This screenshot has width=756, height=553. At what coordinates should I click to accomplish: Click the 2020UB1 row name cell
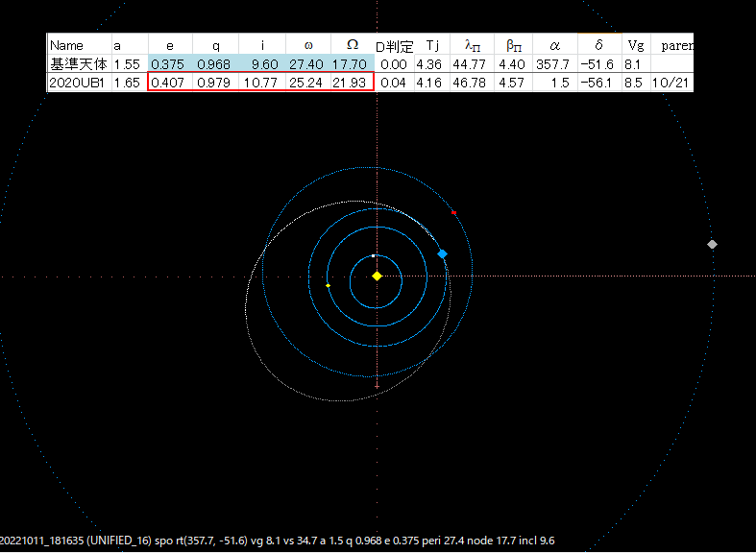pyautogui.click(x=80, y=83)
